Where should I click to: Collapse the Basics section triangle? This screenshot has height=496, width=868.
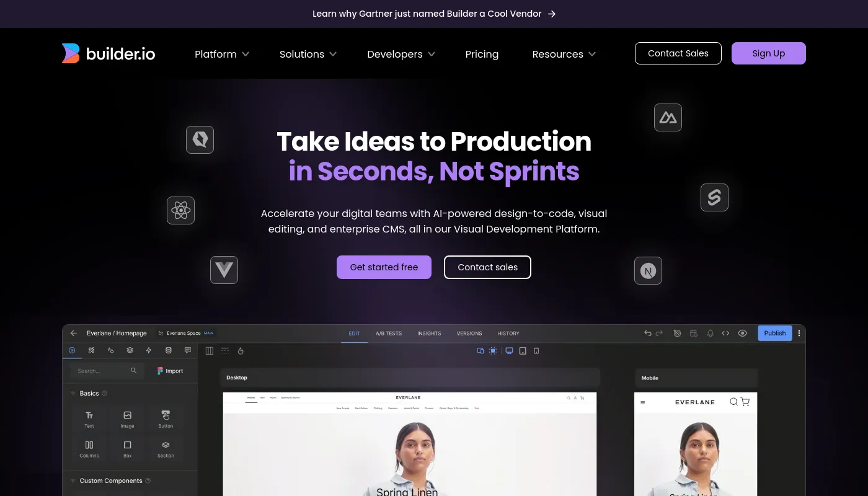(73, 393)
